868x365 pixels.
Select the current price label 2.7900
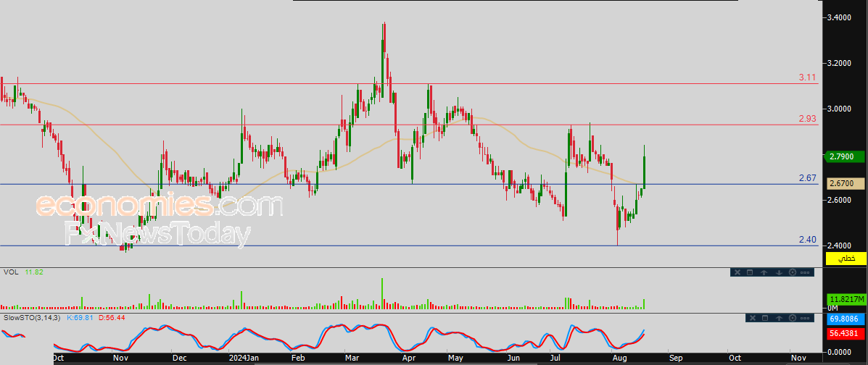(x=846, y=156)
